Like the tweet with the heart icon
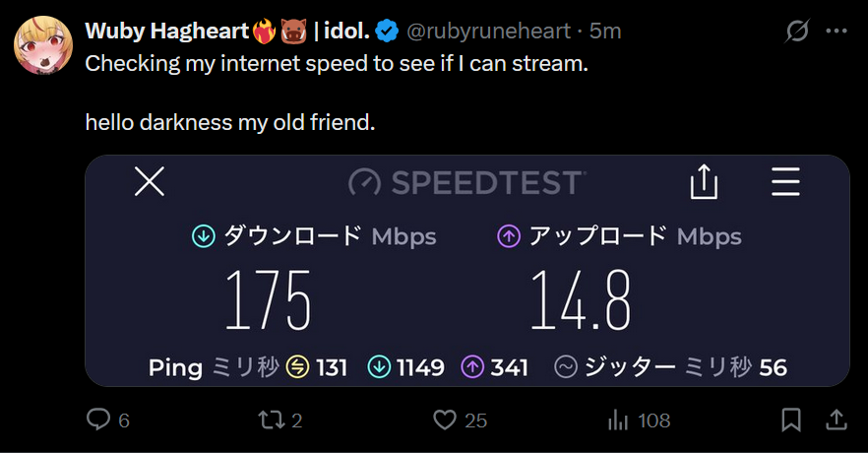The height and width of the screenshot is (453, 868). [446, 421]
